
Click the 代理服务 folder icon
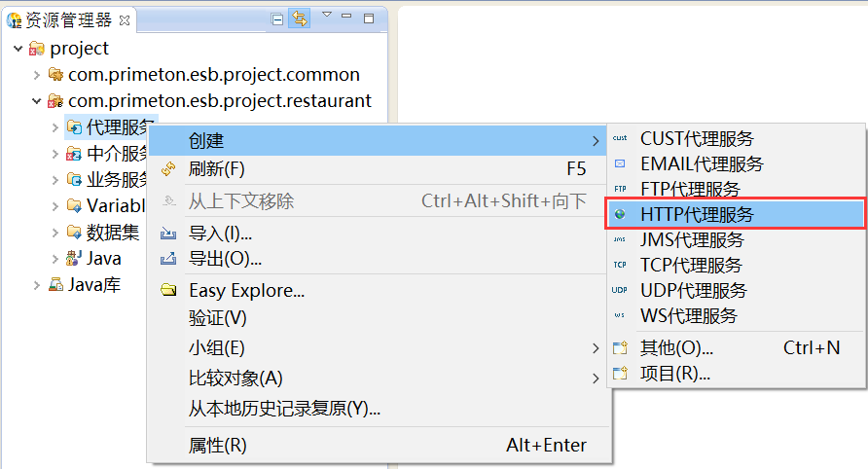tap(74, 127)
